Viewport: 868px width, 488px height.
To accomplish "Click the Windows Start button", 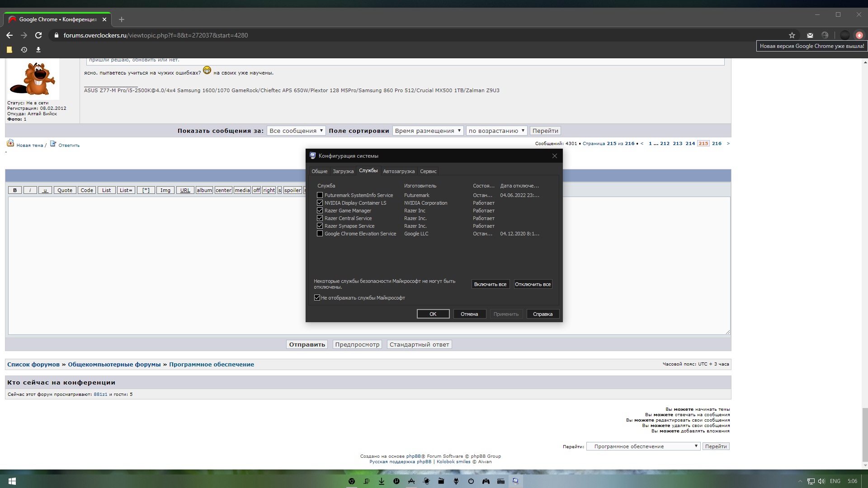I will [12, 481].
